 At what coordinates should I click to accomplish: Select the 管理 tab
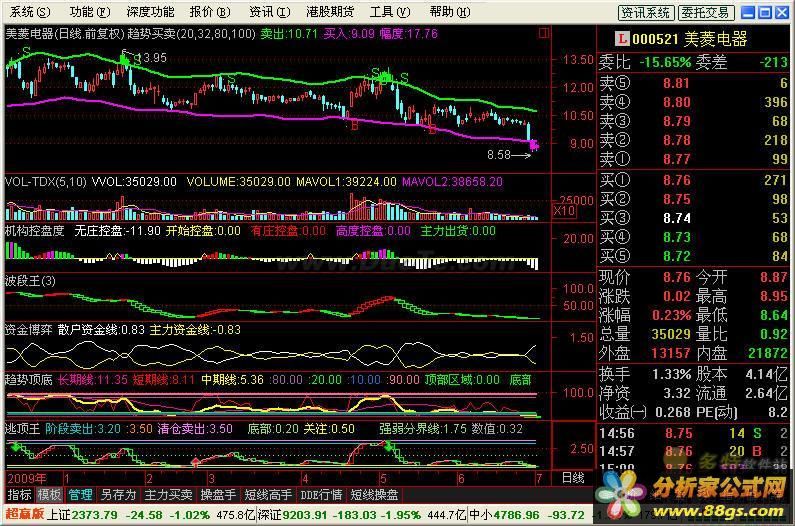[x=81, y=495]
